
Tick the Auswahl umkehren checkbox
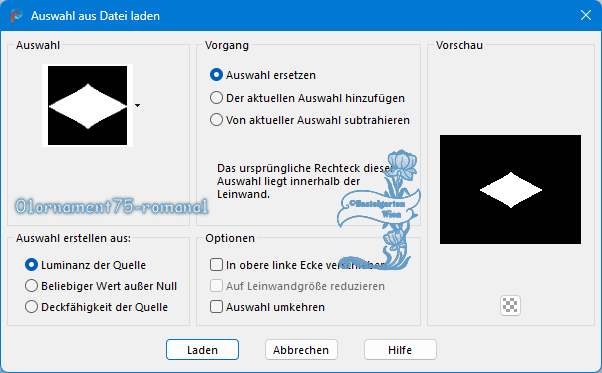[216, 307]
